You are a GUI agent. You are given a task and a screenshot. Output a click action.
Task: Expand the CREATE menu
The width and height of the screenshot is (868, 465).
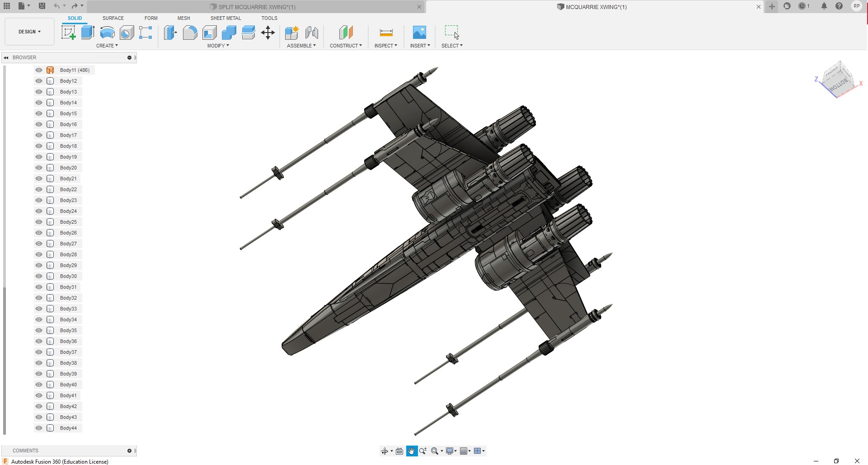107,46
